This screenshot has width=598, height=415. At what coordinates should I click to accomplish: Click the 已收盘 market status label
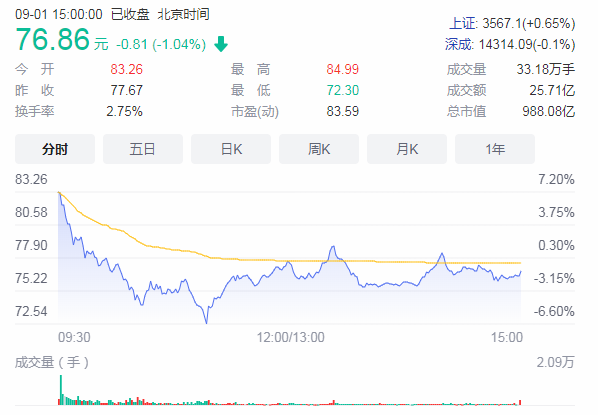pos(130,14)
